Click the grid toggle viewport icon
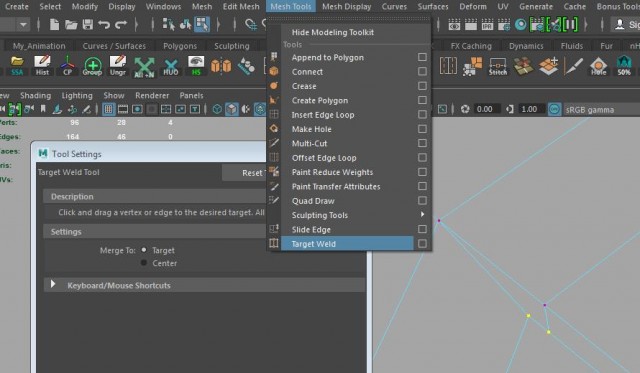This screenshot has width=640, height=373. pyautogui.click(x=108, y=109)
